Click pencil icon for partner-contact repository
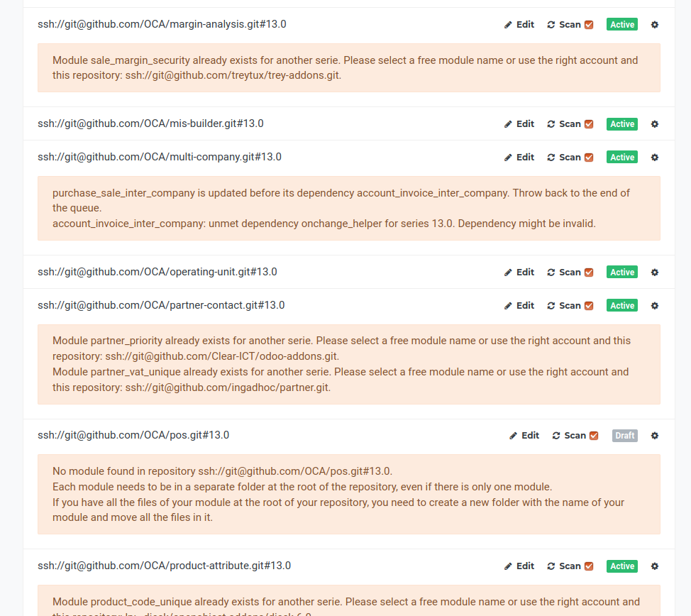Image resolution: width=691 pixels, height=616 pixels. (x=508, y=306)
